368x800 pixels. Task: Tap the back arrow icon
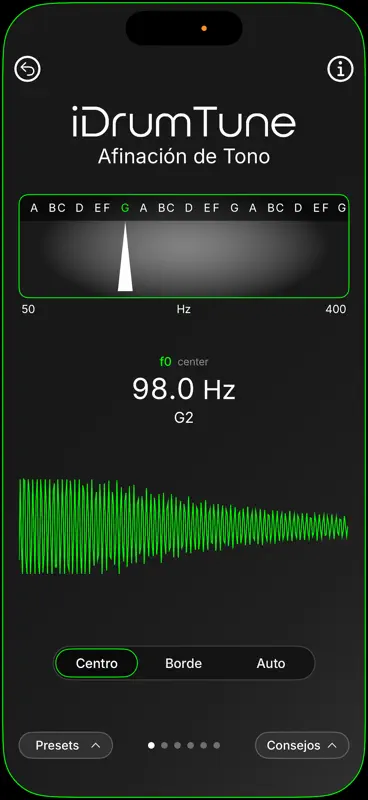click(28, 69)
